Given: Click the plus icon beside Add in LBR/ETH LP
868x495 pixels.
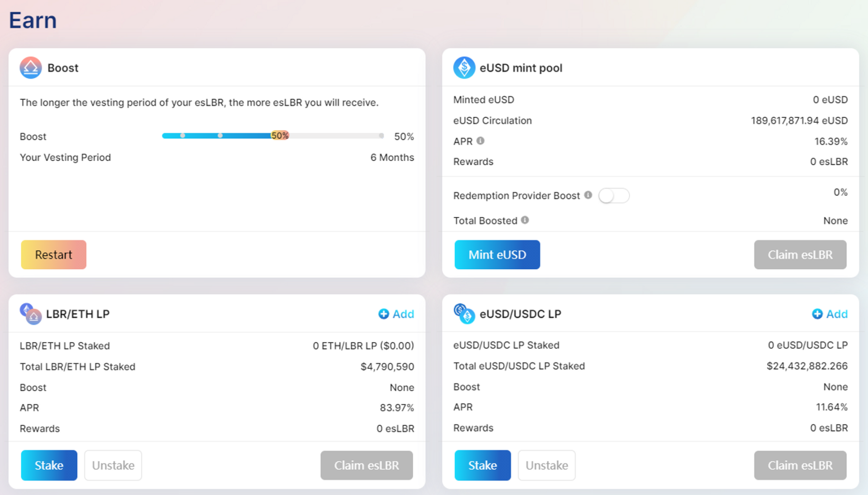Looking at the screenshot, I should point(383,314).
